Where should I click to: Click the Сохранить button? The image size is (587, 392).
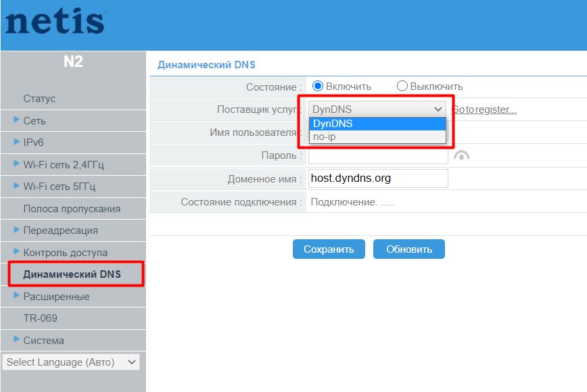(x=329, y=249)
